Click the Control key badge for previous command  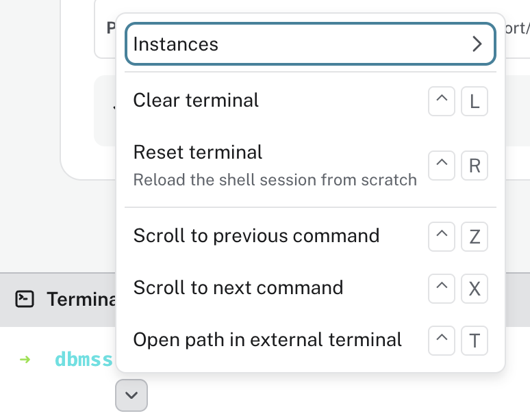click(x=442, y=237)
